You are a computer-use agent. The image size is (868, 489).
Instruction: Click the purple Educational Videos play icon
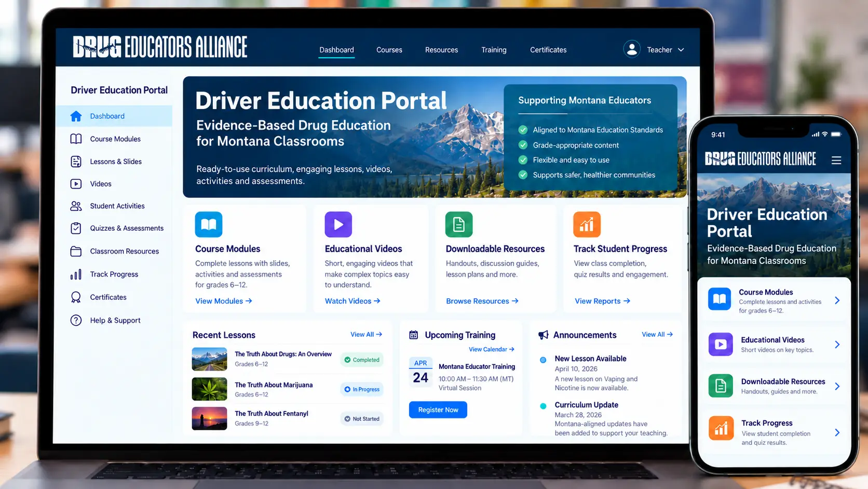click(x=338, y=224)
